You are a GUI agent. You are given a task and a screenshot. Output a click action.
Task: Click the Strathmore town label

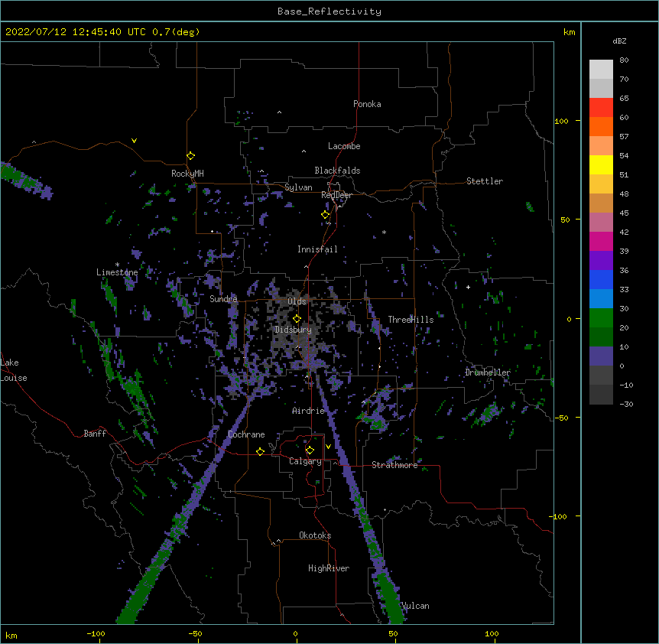(x=394, y=465)
